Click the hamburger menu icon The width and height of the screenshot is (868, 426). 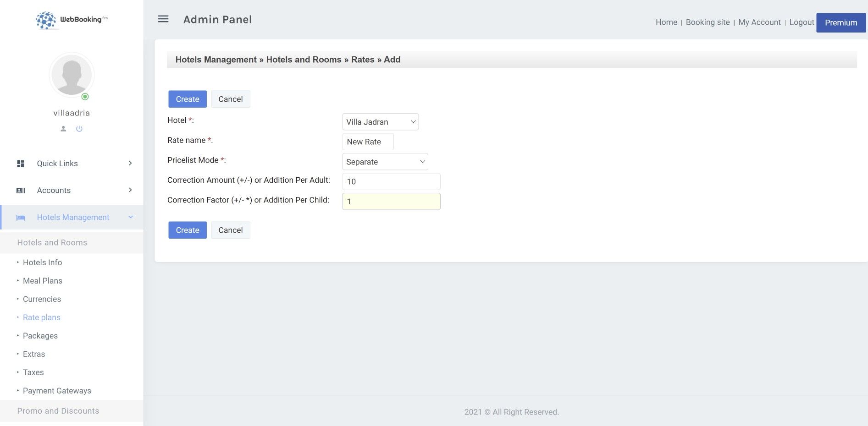(163, 19)
